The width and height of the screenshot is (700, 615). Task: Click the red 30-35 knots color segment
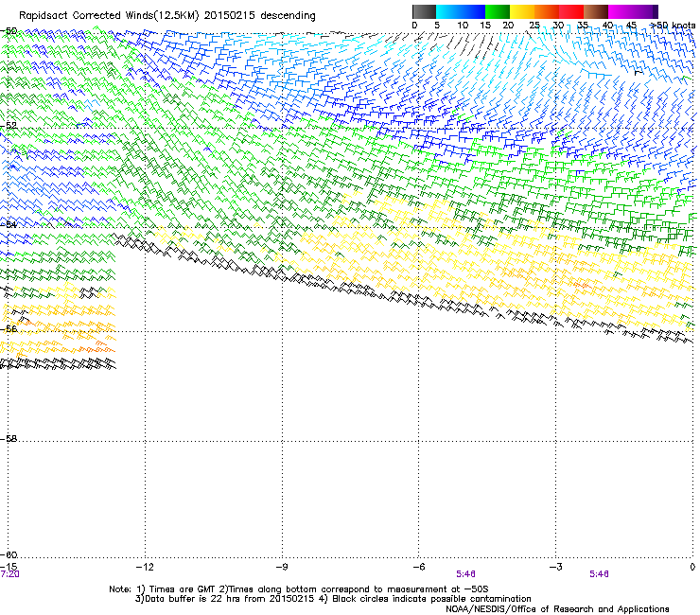[x=571, y=11]
